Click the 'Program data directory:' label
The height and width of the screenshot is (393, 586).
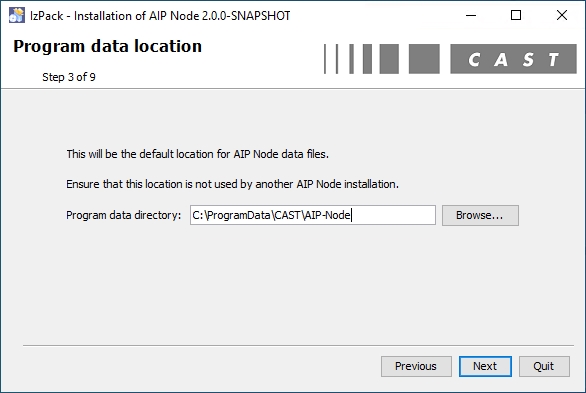tap(123, 216)
